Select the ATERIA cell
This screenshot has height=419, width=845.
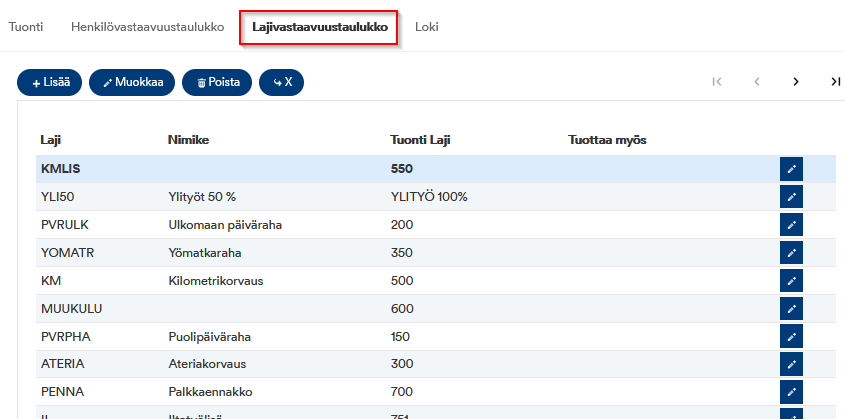click(x=63, y=364)
